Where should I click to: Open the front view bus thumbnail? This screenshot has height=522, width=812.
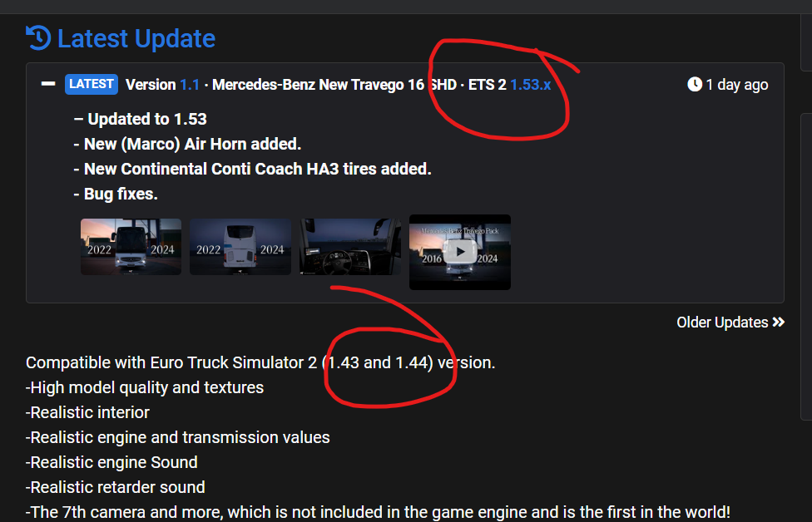pyautogui.click(x=131, y=247)
